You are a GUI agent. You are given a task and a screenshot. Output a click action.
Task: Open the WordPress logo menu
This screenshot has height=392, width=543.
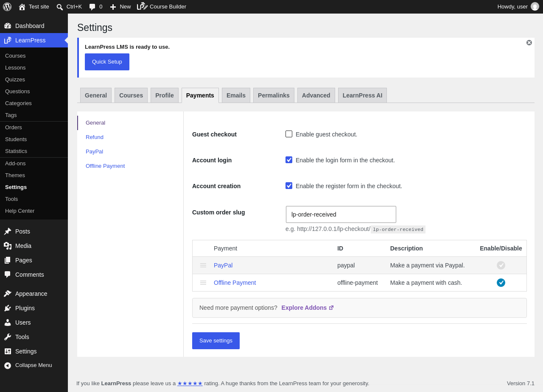[x=7, y=7]
